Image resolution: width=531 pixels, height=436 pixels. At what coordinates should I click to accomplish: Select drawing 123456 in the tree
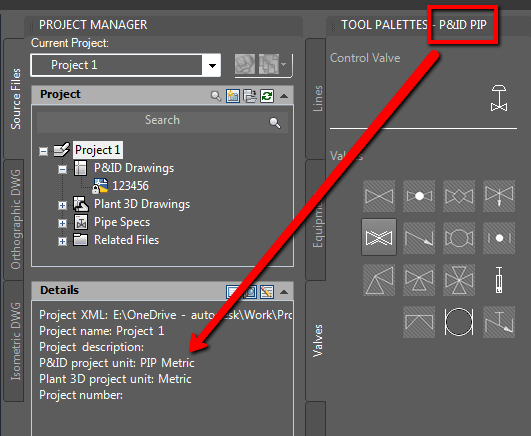[130, 186]
